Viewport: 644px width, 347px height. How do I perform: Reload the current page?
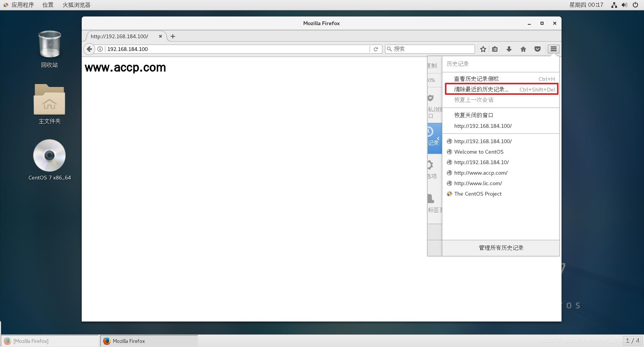pyautogui.click(x=376, y=49)
